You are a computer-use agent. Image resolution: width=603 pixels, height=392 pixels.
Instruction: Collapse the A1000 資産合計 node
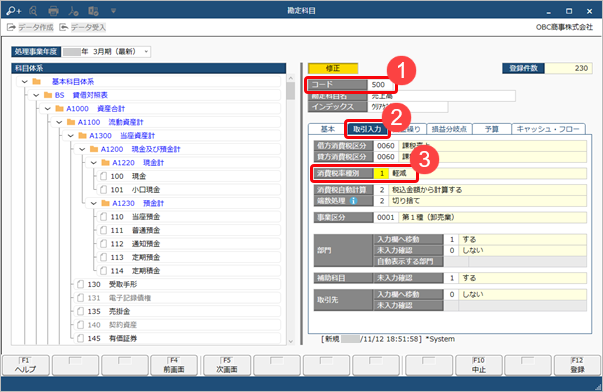48,108
